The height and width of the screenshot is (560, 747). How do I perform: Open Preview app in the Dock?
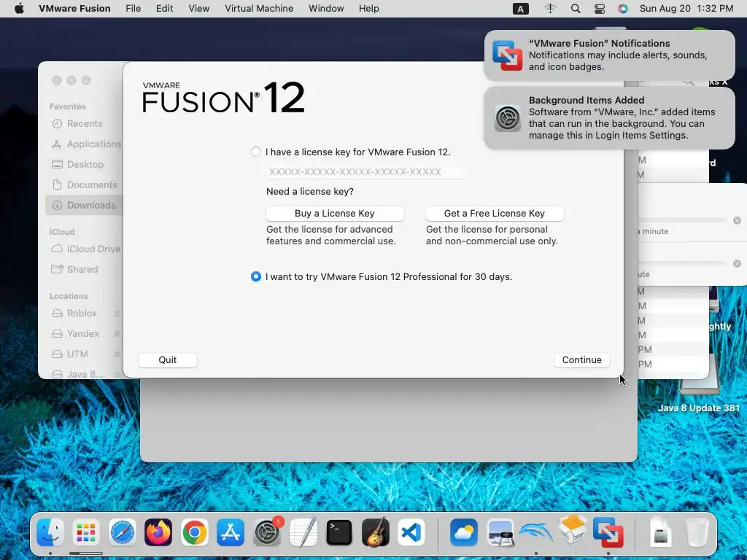500,532
